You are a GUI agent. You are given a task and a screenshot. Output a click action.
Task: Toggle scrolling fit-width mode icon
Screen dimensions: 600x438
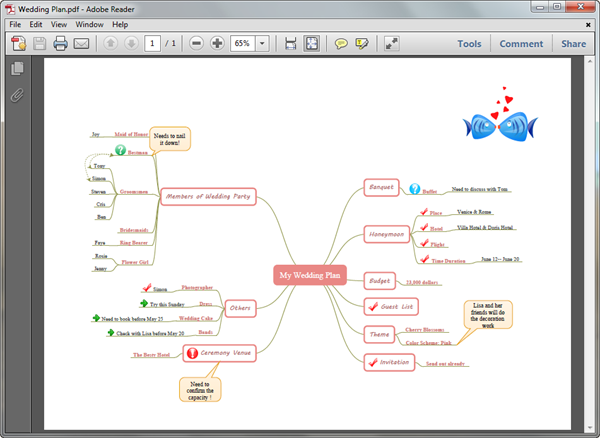pos(290,44)
